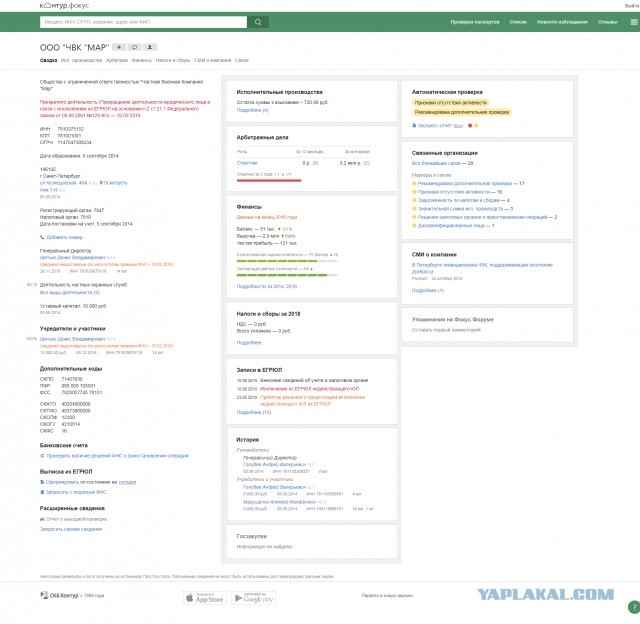Click 'Запросить свежие сведения' link
Screen dimensions: 640x624
click(71, 529)
